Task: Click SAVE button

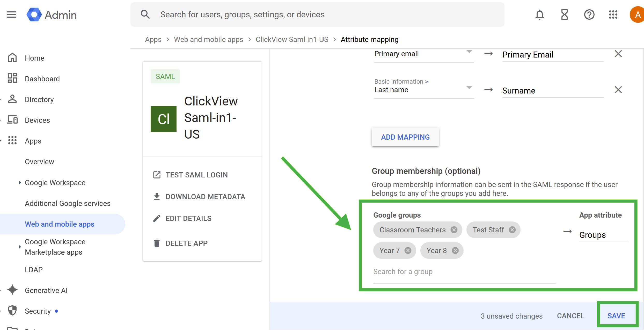Action: (x=616, y=316)
